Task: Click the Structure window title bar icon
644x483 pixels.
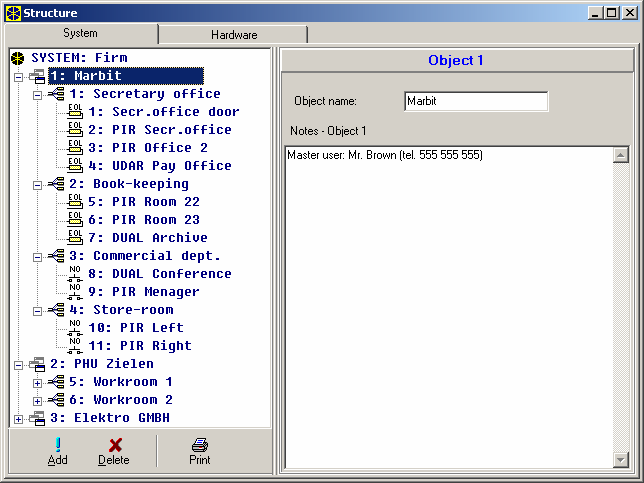Action: [13, 13]
